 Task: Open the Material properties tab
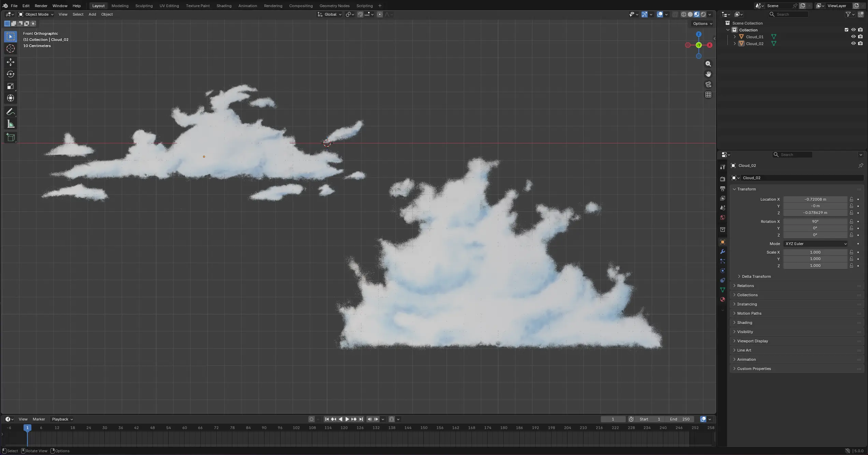[722, 299]
